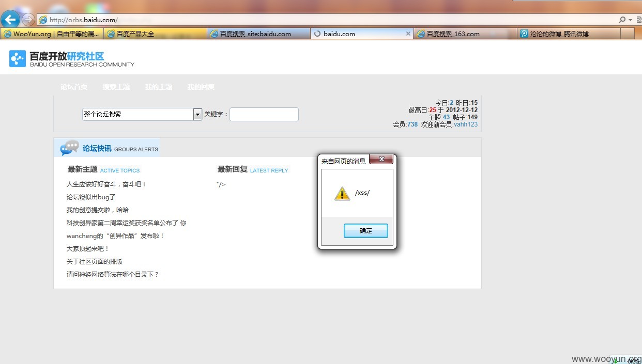The width and height of the screenshot is (642, 364).
Task: Open the 我的主题 navigation link
Action: tap(158, 87)
